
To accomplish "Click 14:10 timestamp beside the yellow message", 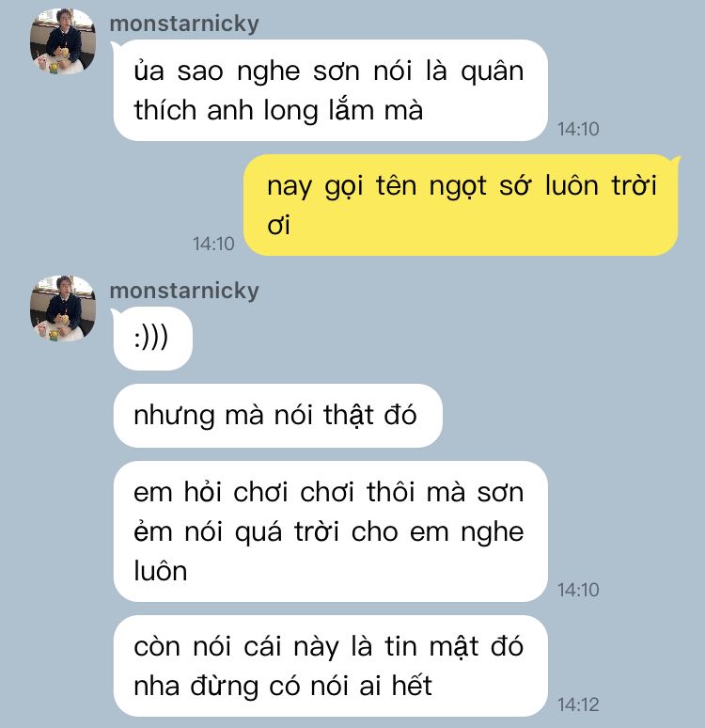I will click(x=213, y=244).
